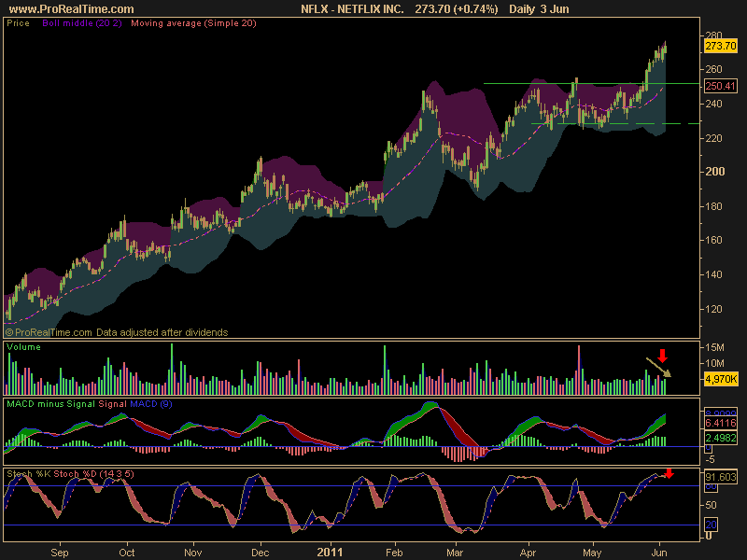This screenshot has height=560, width=747.
Task: Select the 10M volume axis label
Action: 714,363
